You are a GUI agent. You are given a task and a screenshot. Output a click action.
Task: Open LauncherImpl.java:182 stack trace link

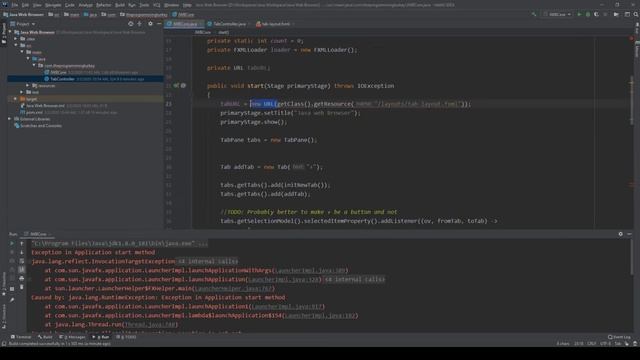click(320, 316)
